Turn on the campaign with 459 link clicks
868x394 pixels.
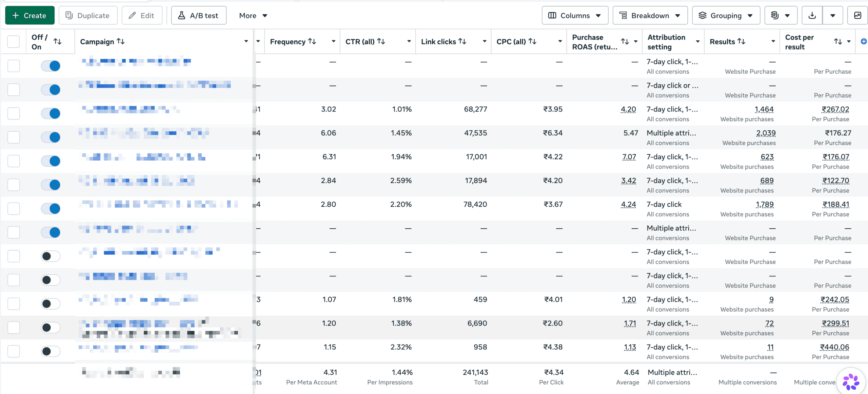click(x=51, y=304)
